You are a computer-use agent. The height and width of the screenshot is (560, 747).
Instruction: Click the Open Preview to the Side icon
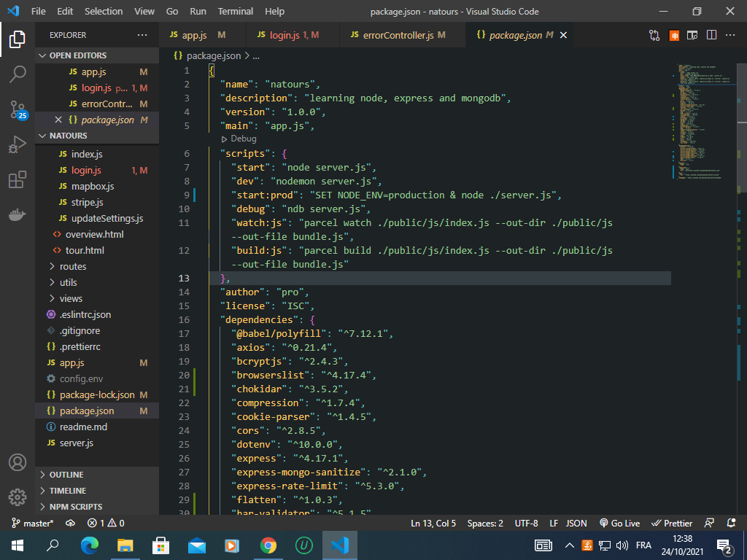click(x=692, y=35)
